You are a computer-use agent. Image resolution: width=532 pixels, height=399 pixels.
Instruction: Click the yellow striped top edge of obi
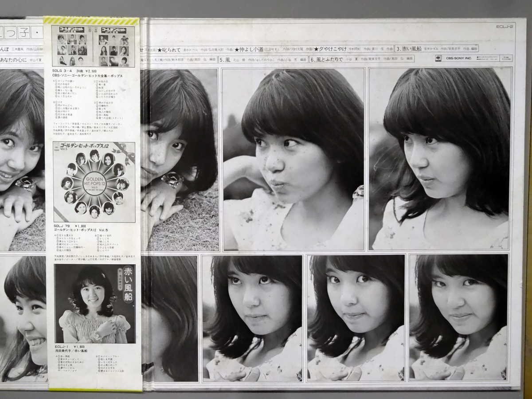(x=91, y=21)
